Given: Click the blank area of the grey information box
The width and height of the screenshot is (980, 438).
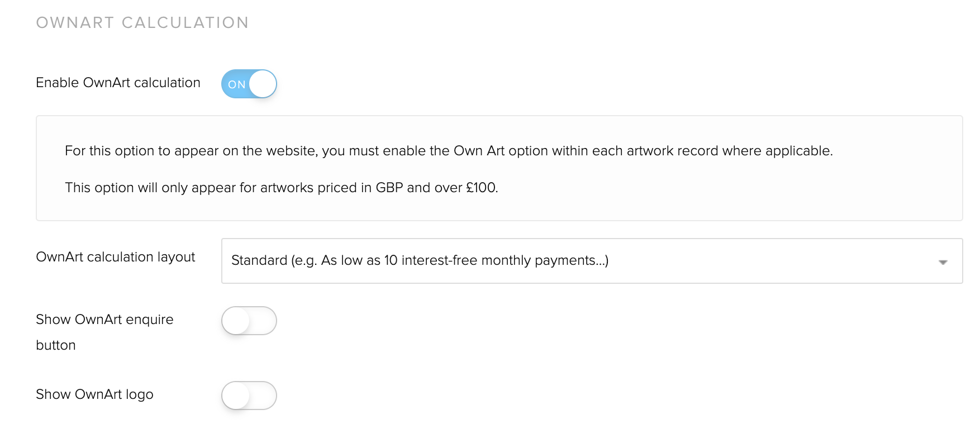Looking at the screenshot, I should click(726, 190).
